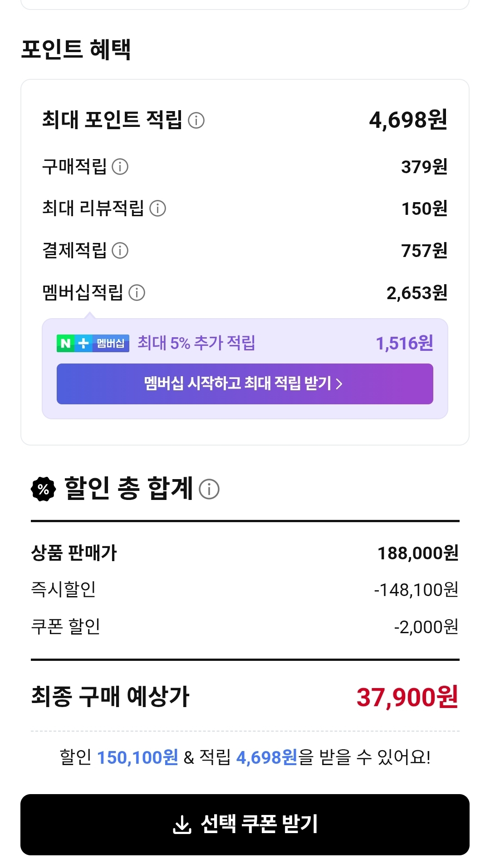Show info for 결제적립
The image size is (490, 868).
click(120, 250)
